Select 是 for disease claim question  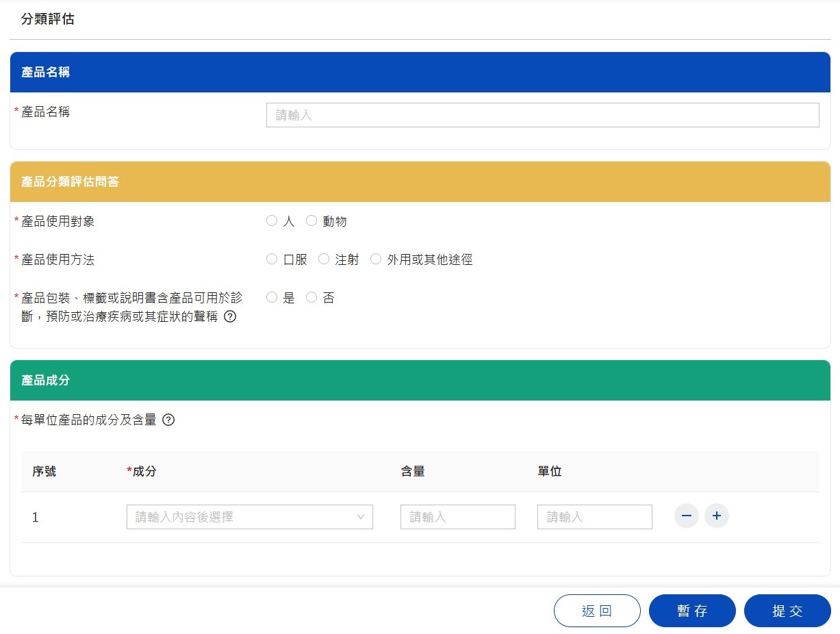pos(272,298)
